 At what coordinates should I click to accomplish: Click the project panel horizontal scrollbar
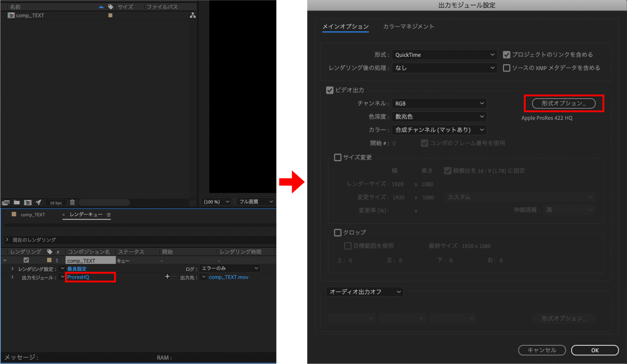(104, 202)
